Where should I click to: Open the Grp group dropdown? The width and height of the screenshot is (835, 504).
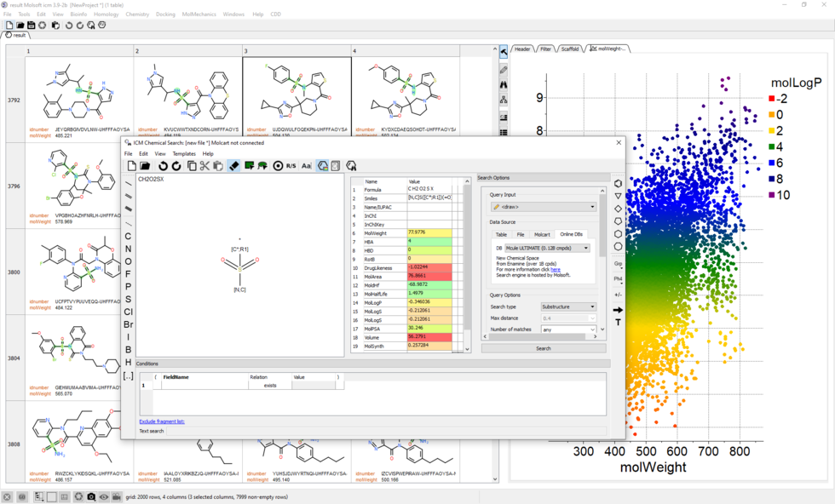[618, 264]
